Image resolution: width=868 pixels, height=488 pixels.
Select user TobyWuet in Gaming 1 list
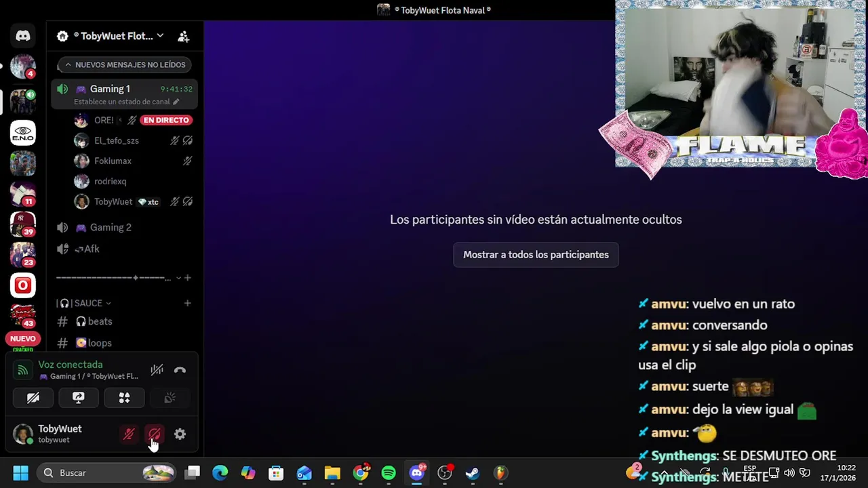134,201
